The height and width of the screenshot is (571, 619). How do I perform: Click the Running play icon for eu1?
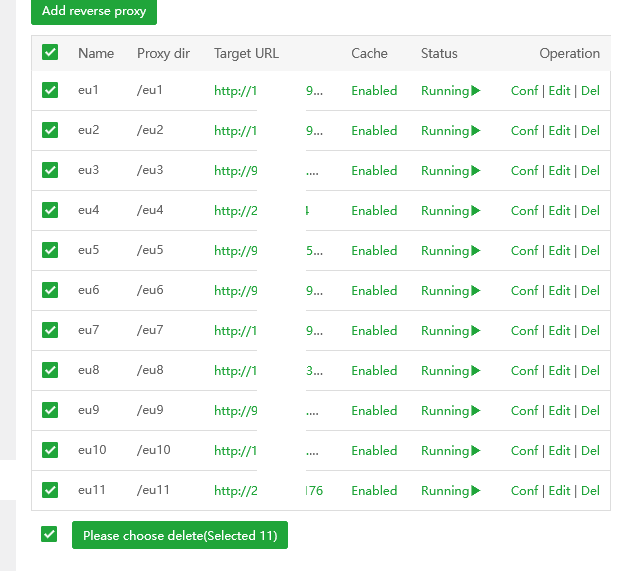(476, 91)
